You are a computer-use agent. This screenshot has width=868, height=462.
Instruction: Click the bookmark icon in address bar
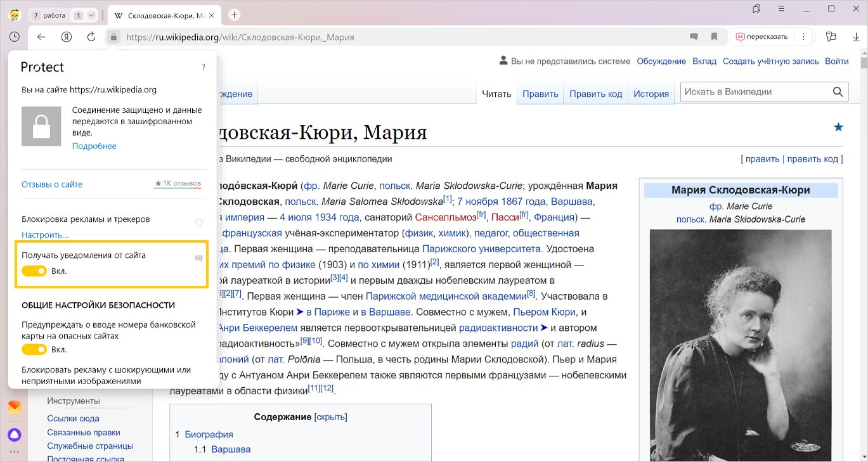(x=714, y=37)
